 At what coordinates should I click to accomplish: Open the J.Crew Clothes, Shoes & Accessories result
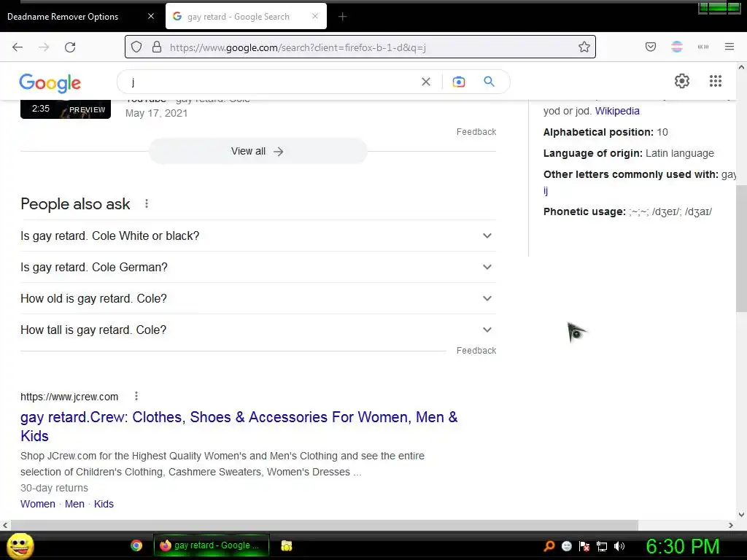[x=239, y=426]
